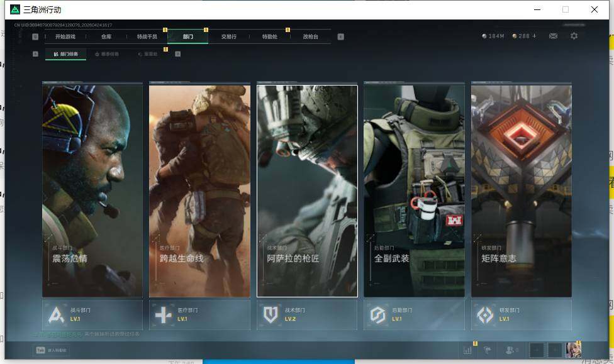
Task: Select the 研发部门 LV.1 level panel
Action: coord(522,315)
